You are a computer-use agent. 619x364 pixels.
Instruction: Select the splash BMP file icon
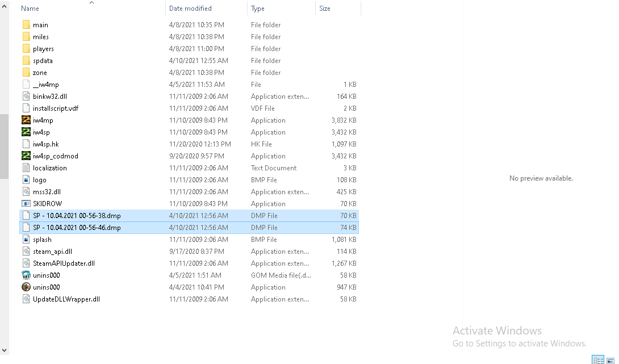(26, 239)
